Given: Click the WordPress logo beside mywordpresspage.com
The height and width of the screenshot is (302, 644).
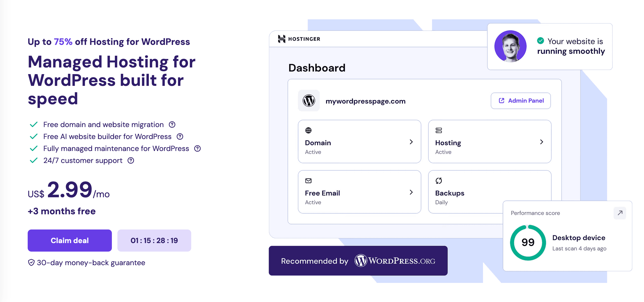Looking at the screenshot, I should tap(309, 101).
